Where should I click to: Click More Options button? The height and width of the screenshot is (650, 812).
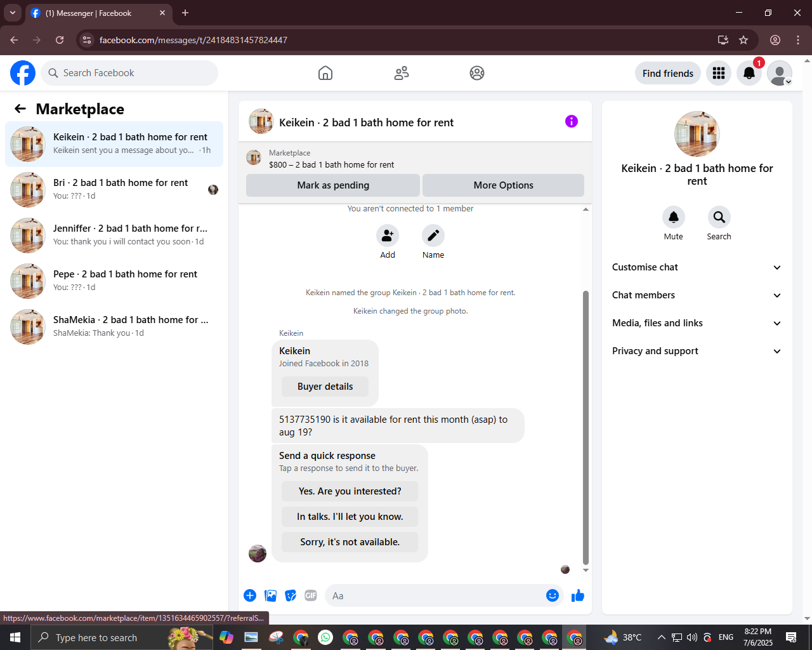pos(503,185)
